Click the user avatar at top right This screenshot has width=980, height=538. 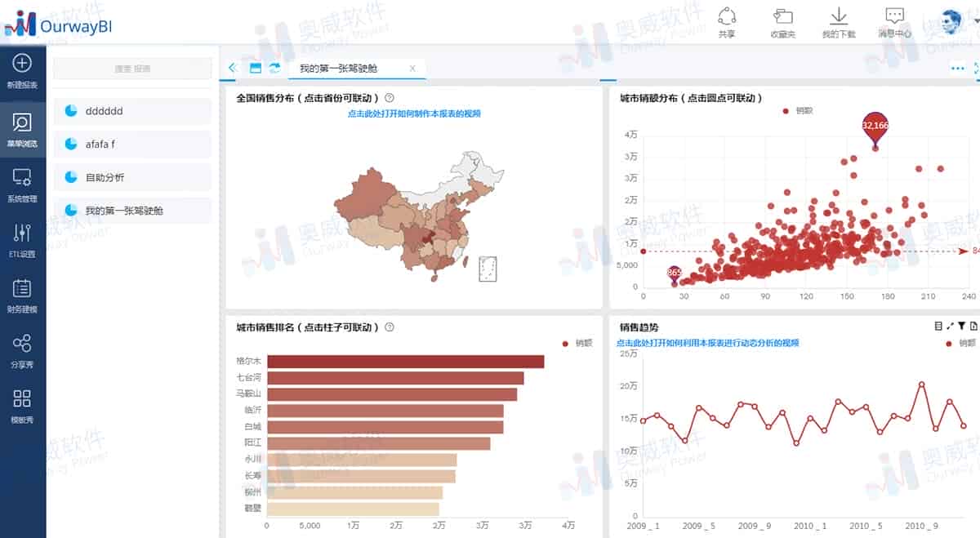(x=952, y=22)
